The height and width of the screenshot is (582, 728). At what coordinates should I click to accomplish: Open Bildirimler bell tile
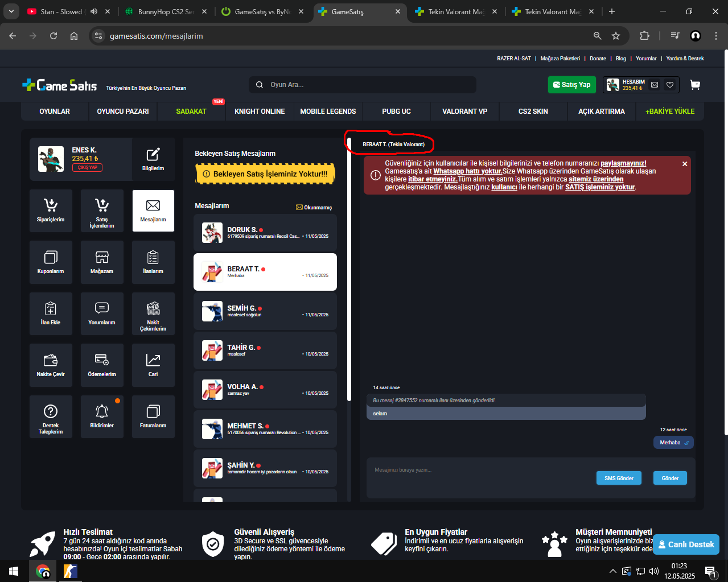tap(102, 416)
